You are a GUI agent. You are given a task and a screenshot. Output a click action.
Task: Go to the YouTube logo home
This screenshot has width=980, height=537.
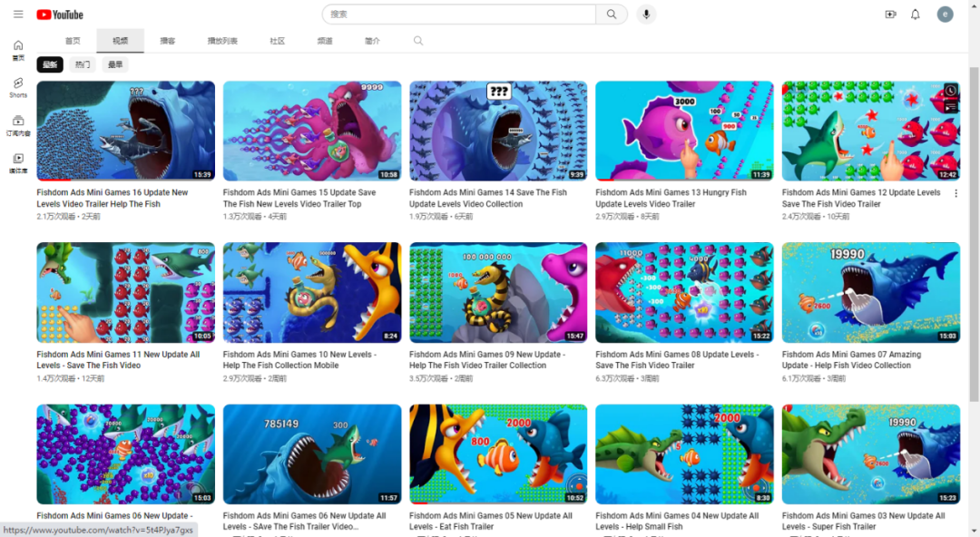[59, 15]
